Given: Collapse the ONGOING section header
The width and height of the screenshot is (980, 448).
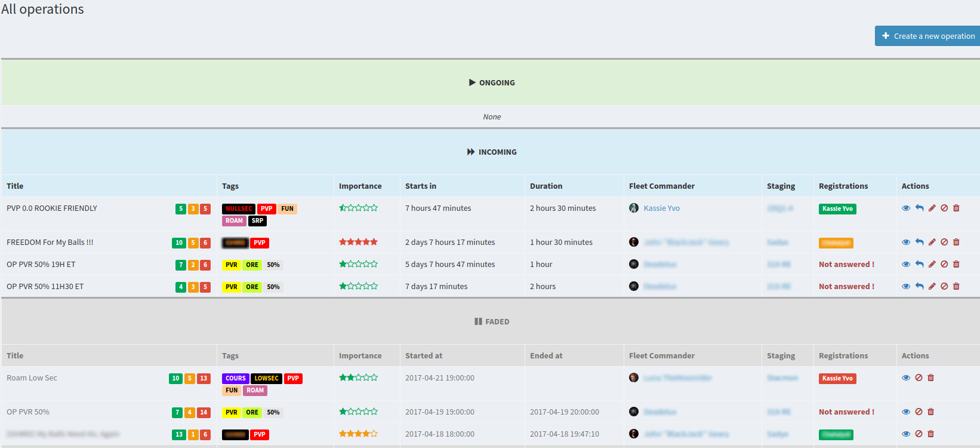Looking at the screenshot, I should pyautogui.click(x=492, y=82).
